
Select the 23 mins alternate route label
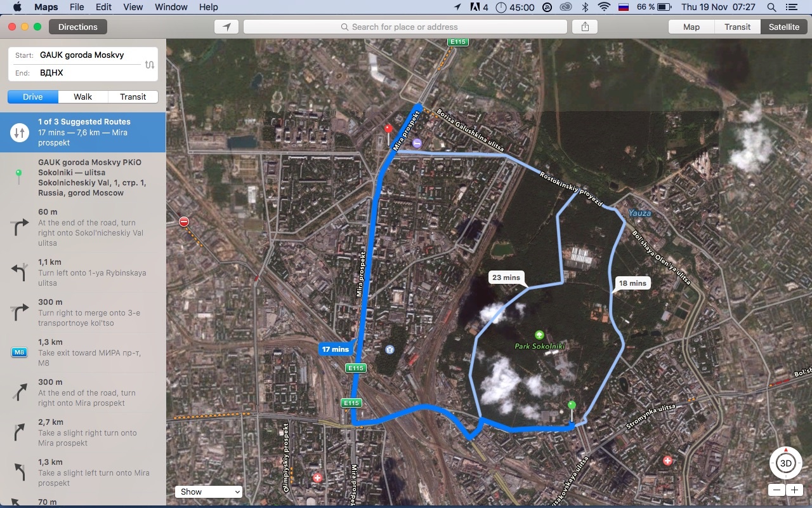click(506, 277)
